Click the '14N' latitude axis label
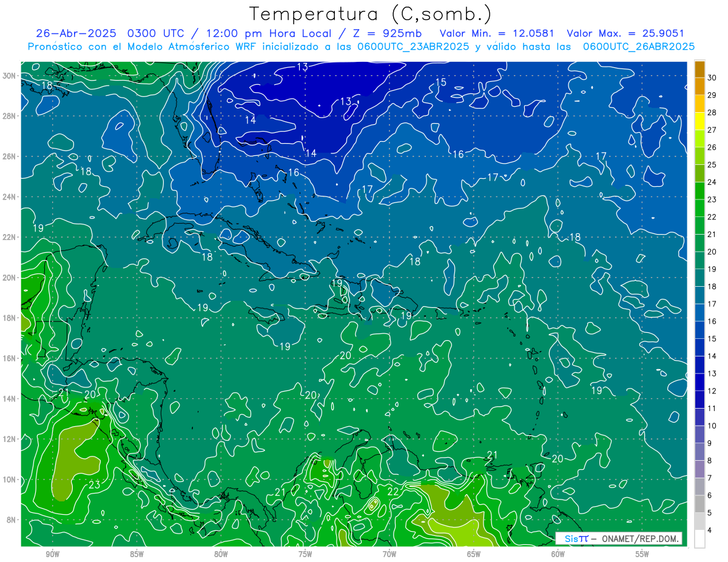This screenshot has height=562, width=728. click(x=9, y=398)
